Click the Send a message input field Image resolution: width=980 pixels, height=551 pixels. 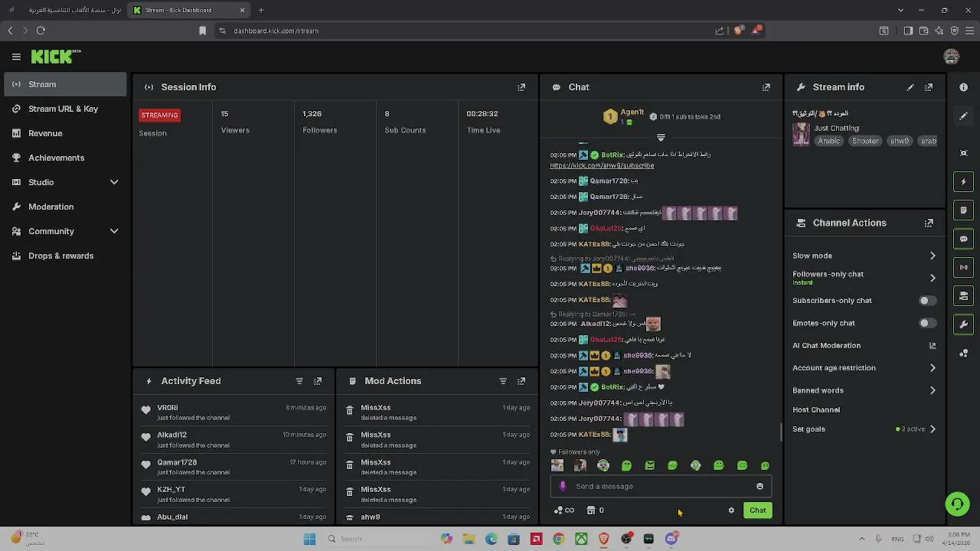(x=661, y=486)
